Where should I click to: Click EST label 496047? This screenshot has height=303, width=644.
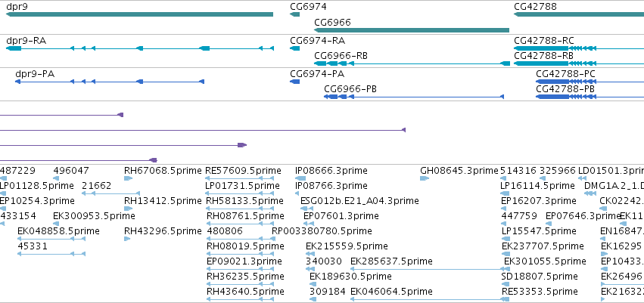(70, 171)
